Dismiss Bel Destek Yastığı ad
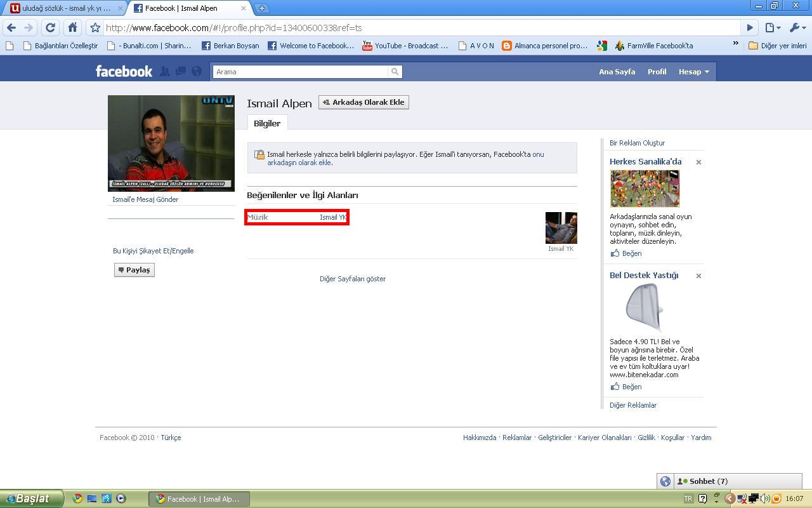This screenshot has width=812, height=508. coord(698,276)
